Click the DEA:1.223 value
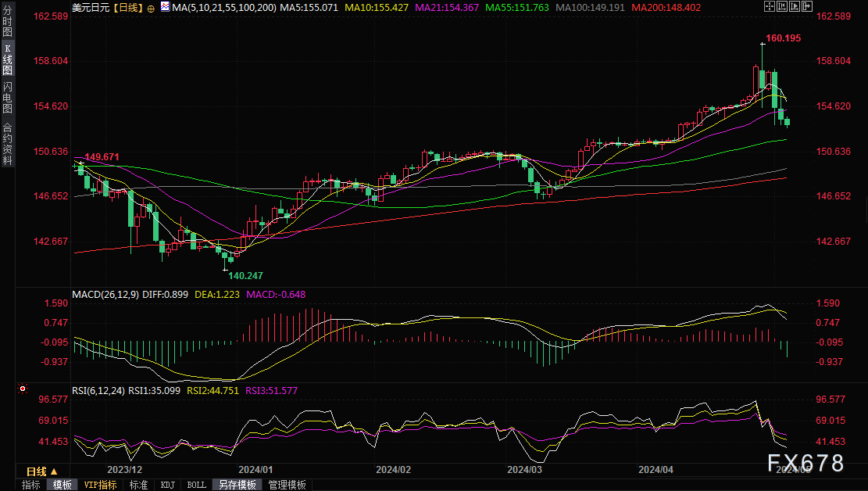 [217, 294]
